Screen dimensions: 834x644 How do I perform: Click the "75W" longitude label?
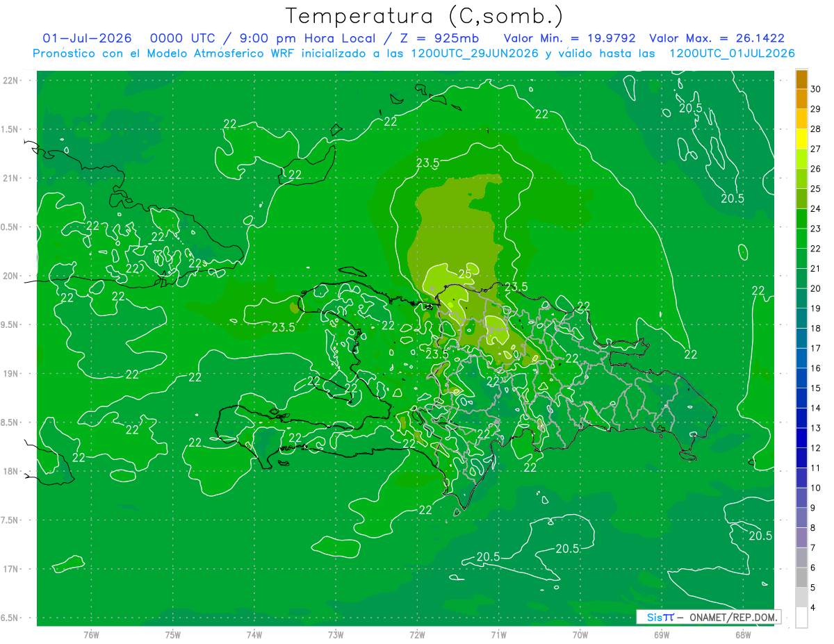click(173, 636)
